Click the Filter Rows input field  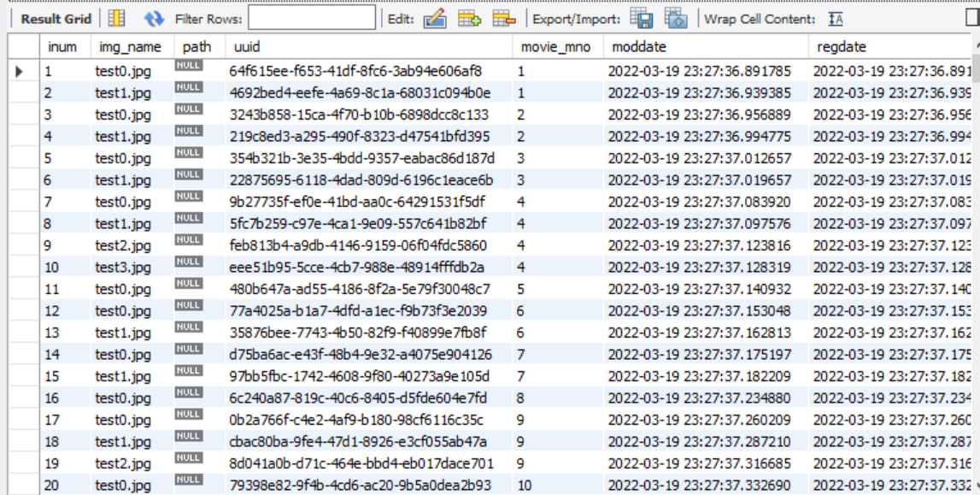pyautogui.click(x=312, y=19)
